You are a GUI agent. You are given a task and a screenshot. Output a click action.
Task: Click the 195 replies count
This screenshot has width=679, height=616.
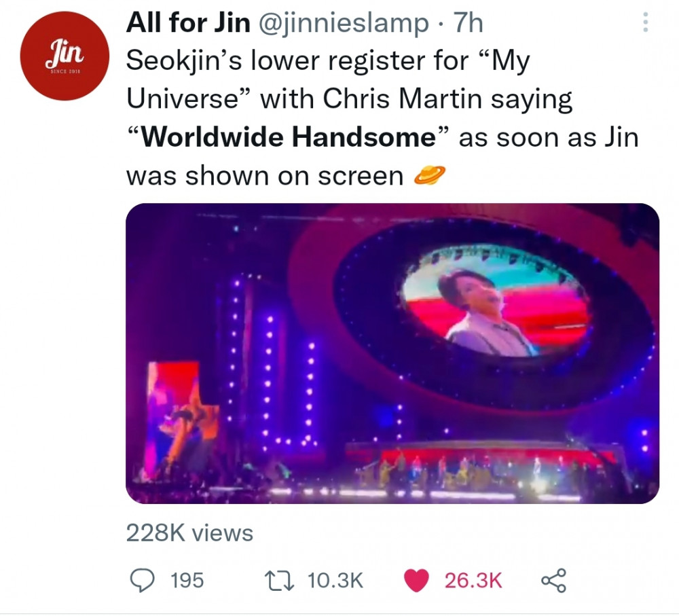187,581
